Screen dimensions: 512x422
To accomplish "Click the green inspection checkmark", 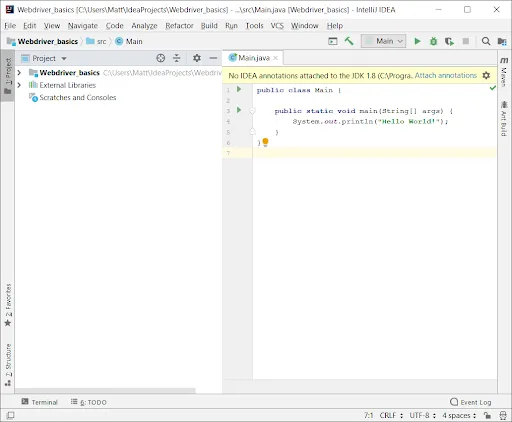I will pos(493,88).
